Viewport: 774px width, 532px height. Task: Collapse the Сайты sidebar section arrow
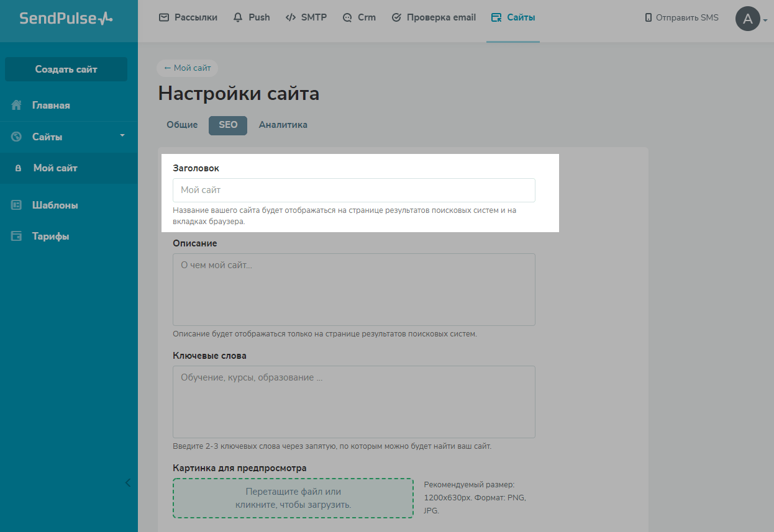122,135
